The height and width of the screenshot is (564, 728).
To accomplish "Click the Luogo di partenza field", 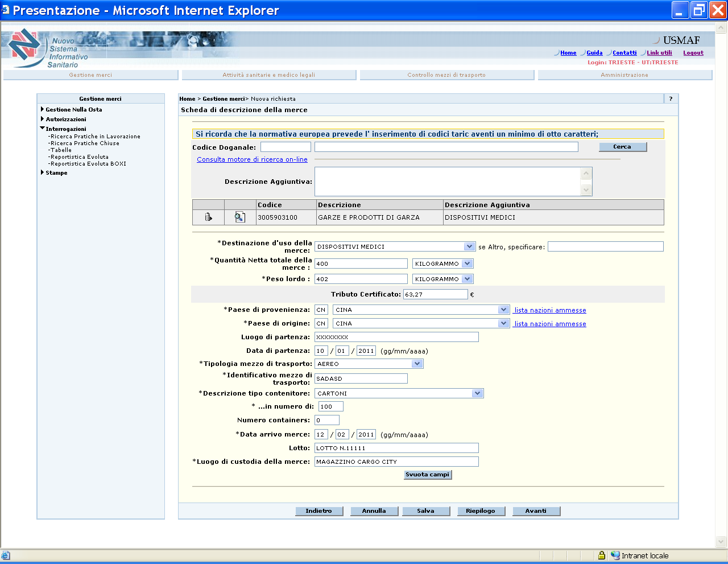I will click(x=396, y=337).
